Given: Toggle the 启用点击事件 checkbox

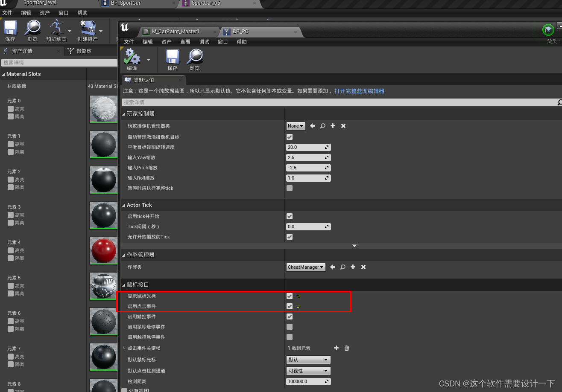Looking at the screenshot, I should pyautogui.click(x=290, y=306).
